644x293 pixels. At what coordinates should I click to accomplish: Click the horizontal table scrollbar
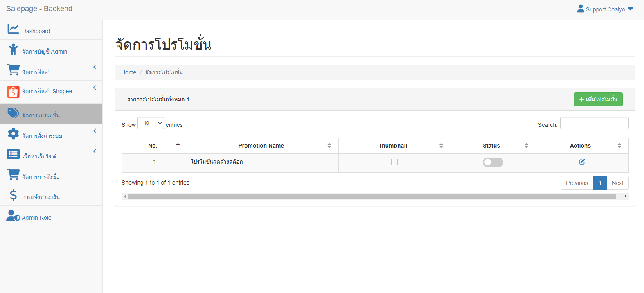[372, 196]
